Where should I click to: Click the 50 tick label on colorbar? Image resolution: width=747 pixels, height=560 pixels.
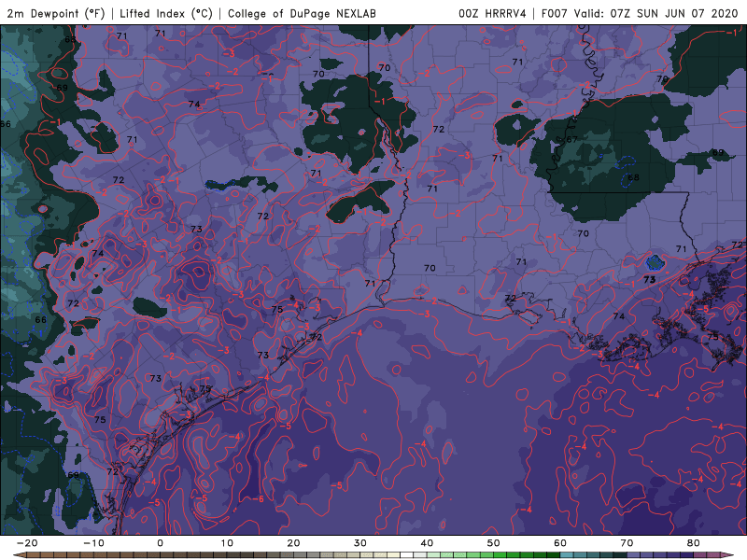494,543
